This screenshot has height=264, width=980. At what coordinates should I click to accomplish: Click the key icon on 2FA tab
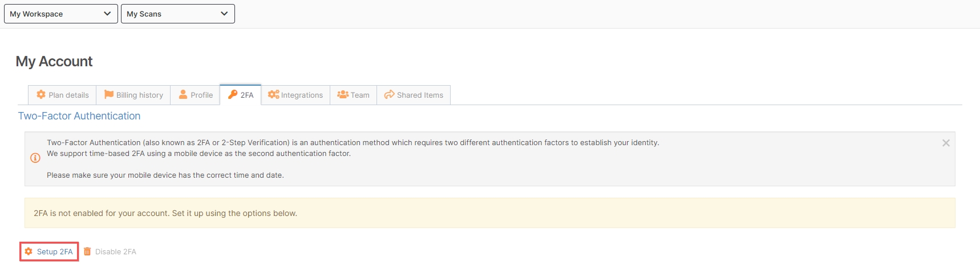[233, 94]
